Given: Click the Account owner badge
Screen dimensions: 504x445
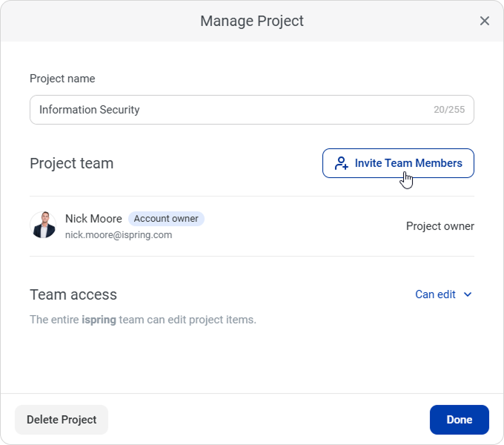Looking at the screenshot, I should pos(166,219).
